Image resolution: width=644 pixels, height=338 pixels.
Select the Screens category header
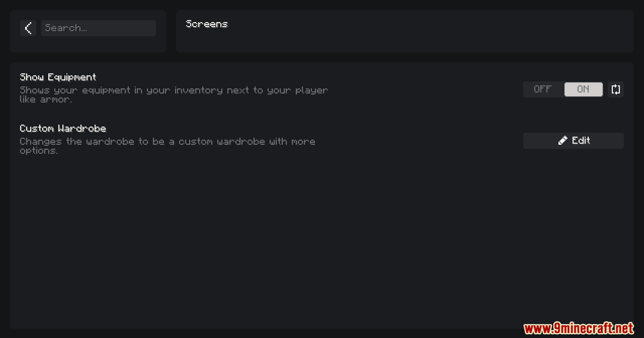click(x=207, y=24)
